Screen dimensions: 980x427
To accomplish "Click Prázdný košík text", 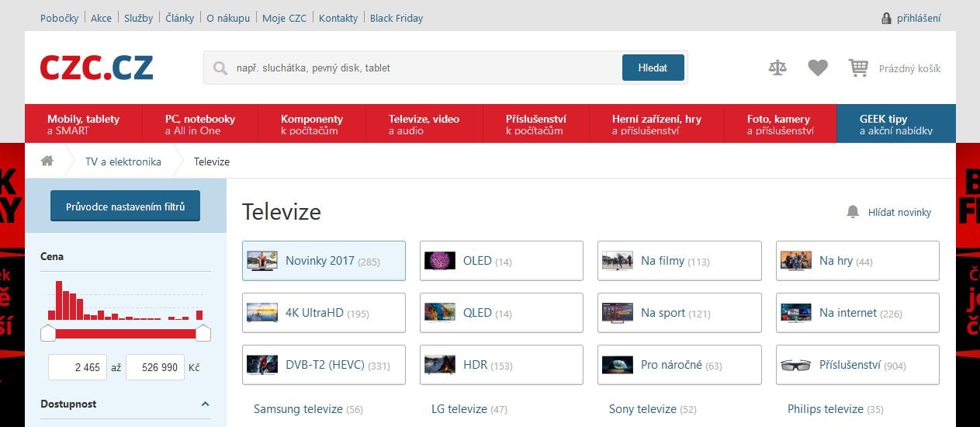I will click(x=909, y=68).
